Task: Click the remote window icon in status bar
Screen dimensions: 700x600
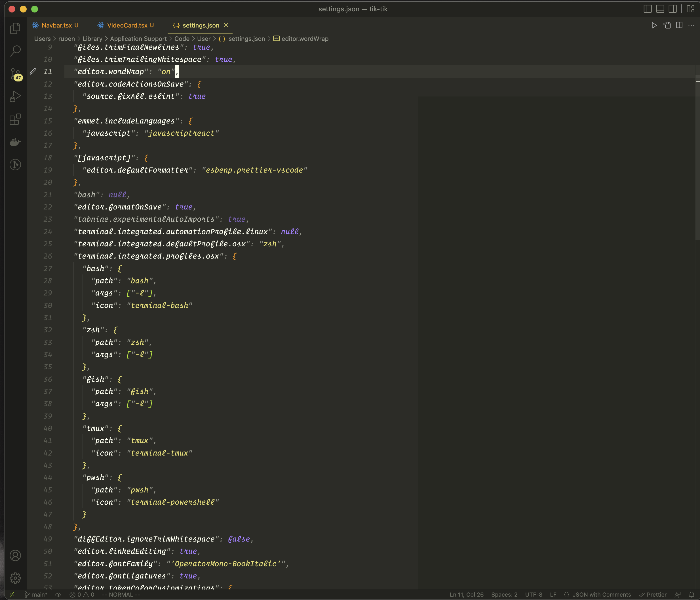Action: (x=12, y=595)
